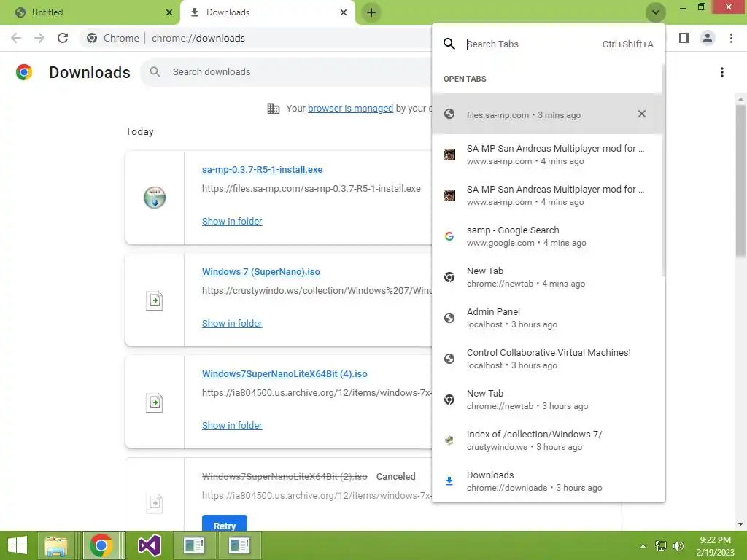Click the Chrome logo beside Downloads heading

click(24, 72)
